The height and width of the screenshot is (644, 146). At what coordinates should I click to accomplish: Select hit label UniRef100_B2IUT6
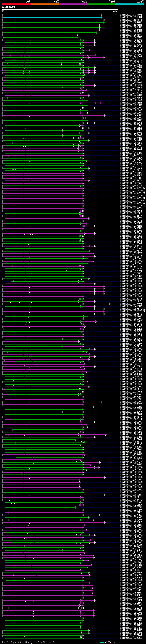tap(131, 60)
